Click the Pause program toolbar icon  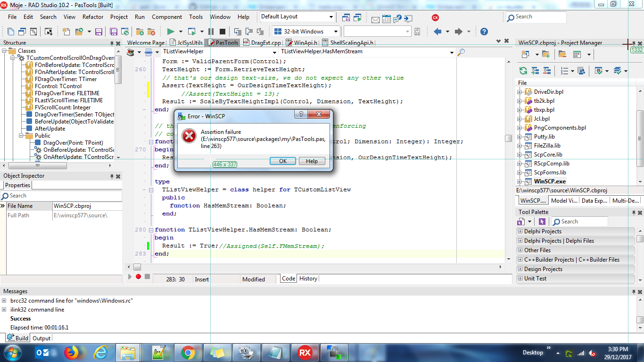211,32
